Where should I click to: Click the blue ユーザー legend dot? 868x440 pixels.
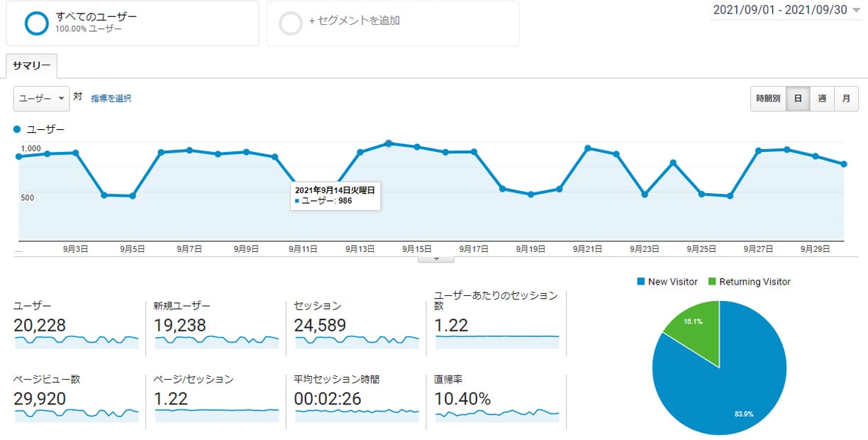click(x=17, y=130)
